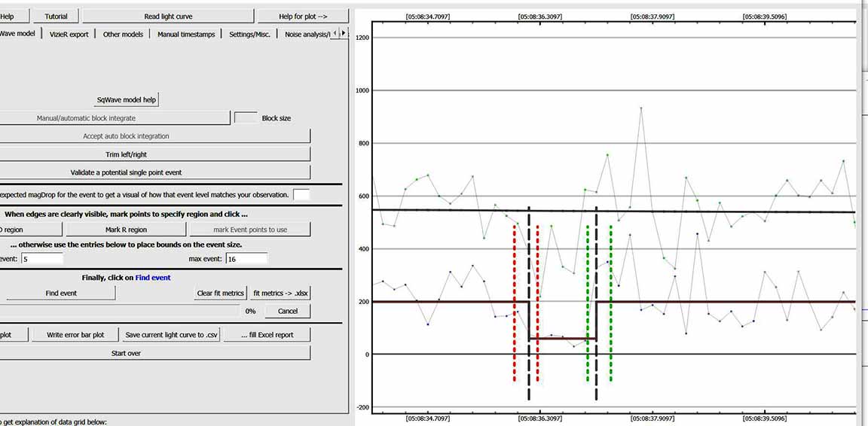Switch to the Other models tab
The width and height of the screenshot is (868, 426).
coord(124,34)
